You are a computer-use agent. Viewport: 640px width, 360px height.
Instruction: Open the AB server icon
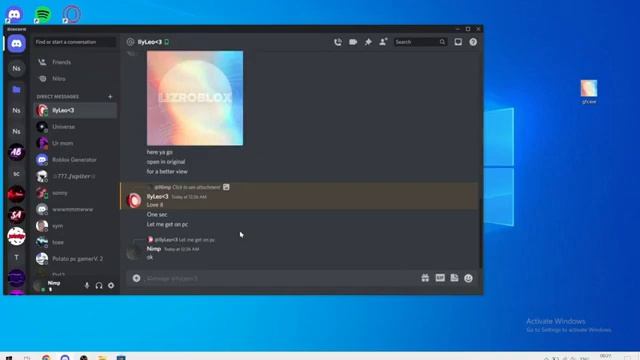(x=16, y=152)
